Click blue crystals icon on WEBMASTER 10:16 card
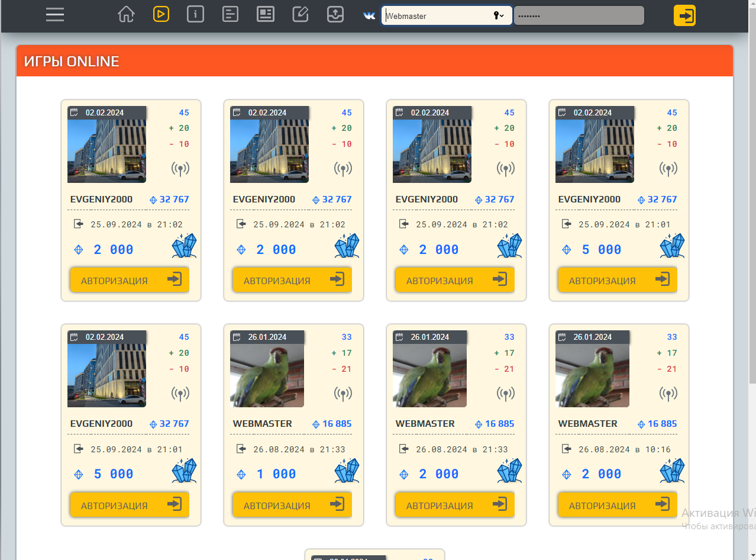Image resolution: width=756 pixels, height=560 pixels. click(x=673, y=471)
